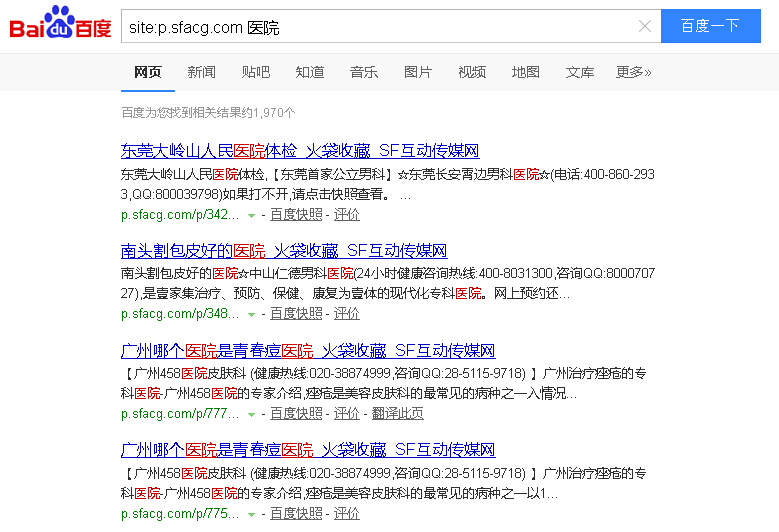Open 东莞大岭山人民医院体检 result title
Viewport: 779px width, 532px height.
[x=300, y=151]
